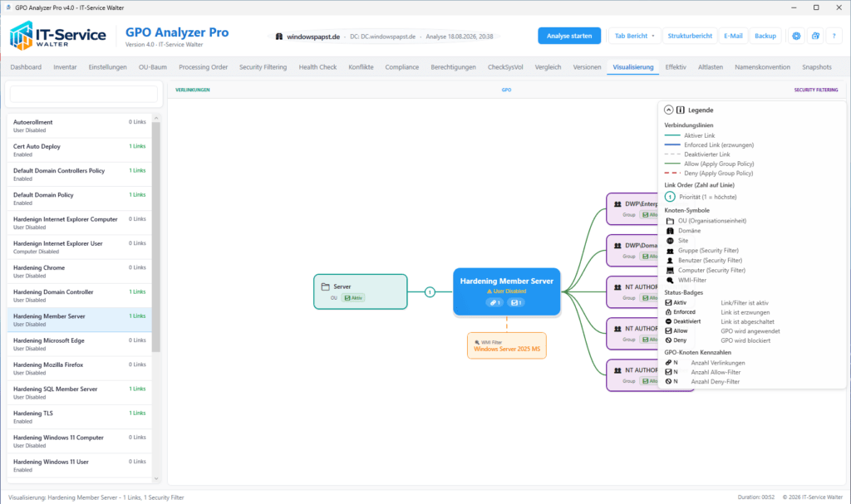Click the info icon next to Legende

pos(681,110)
